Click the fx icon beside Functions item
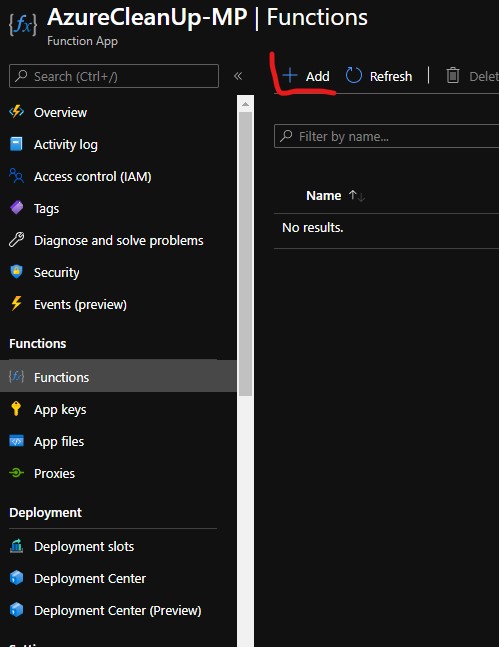Viewport: 499px width, 647px height. point(17,376)
